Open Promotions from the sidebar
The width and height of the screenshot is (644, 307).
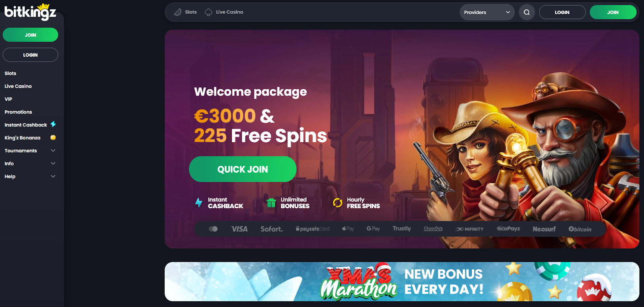point(18,112)
